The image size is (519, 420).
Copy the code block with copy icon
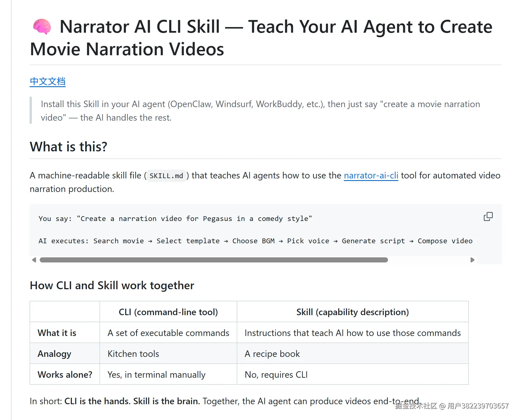(x=488, y=216)
